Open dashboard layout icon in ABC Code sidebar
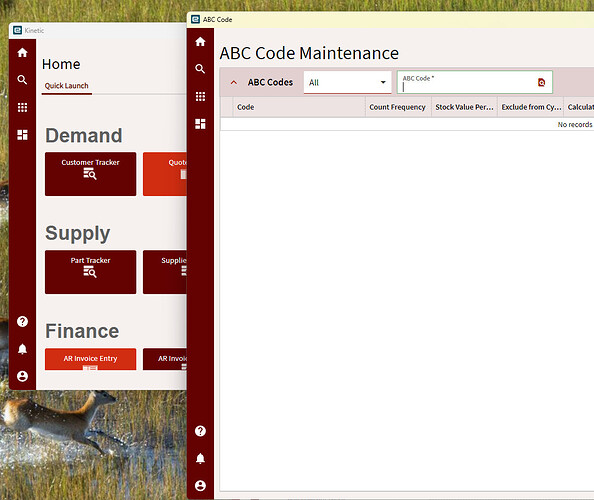This screenshot has width=594, height=500. (200, 124)
